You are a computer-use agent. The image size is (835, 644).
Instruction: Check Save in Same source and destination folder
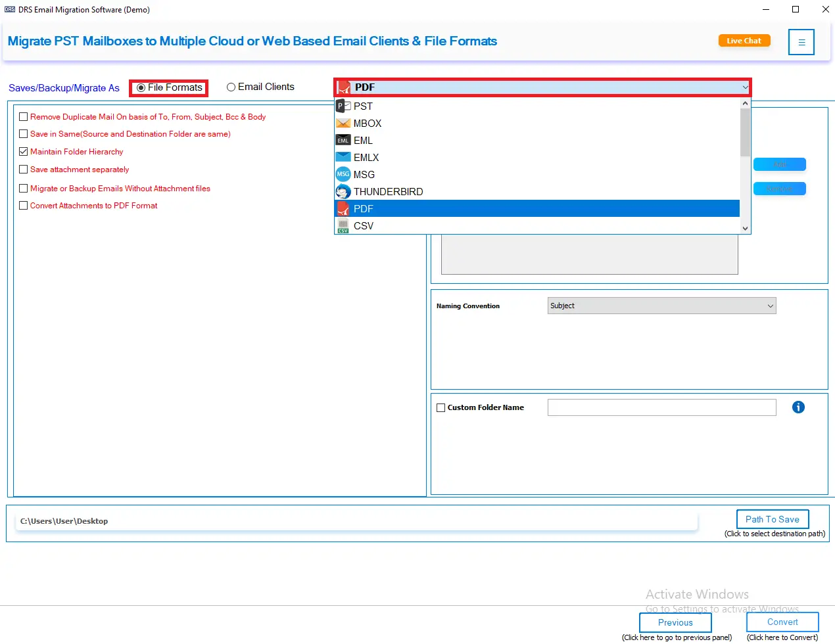coord(24,134)
